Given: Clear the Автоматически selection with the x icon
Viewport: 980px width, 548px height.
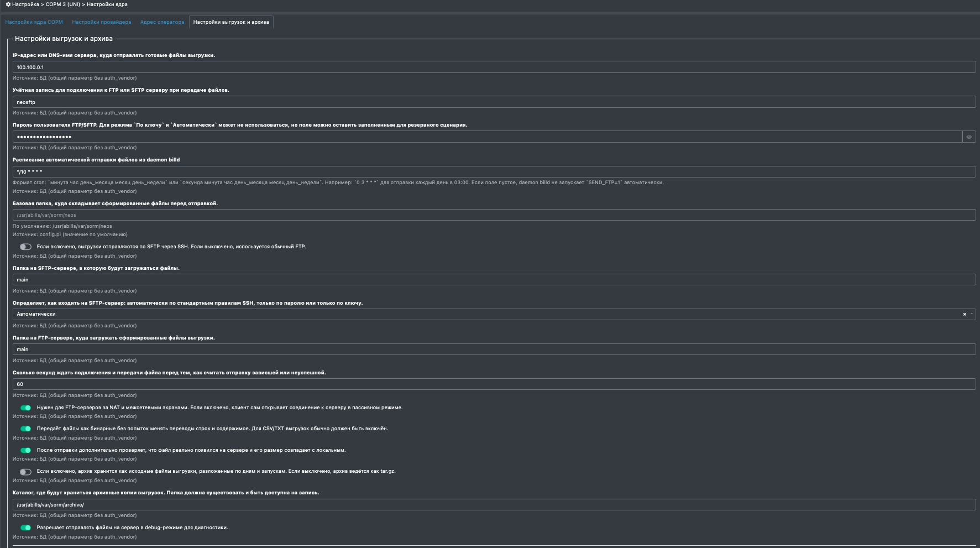Looking at the screenshot, I should 965,314.
